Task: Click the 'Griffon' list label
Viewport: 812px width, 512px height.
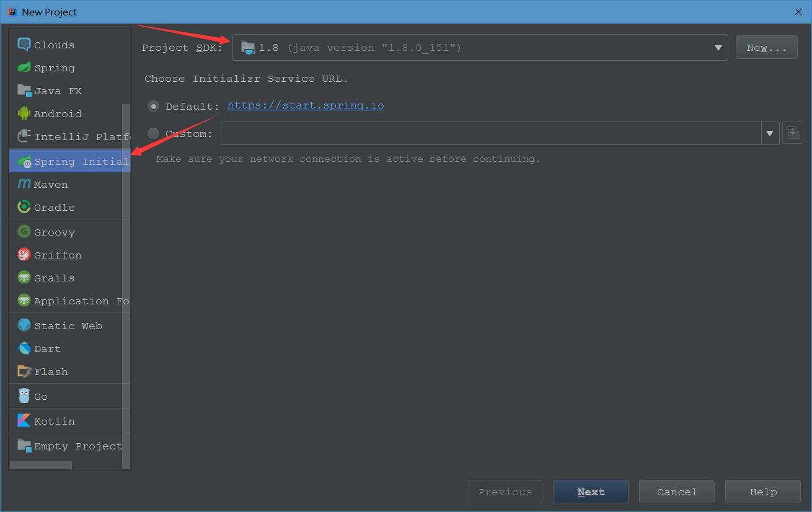Action: (58, 255)
